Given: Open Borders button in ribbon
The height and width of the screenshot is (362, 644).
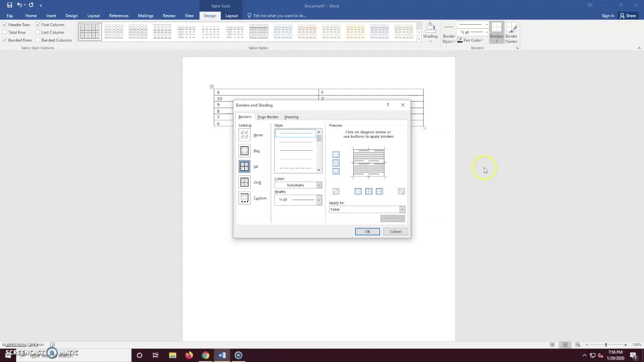Looking at the screenshot, I should coord(497,32).
